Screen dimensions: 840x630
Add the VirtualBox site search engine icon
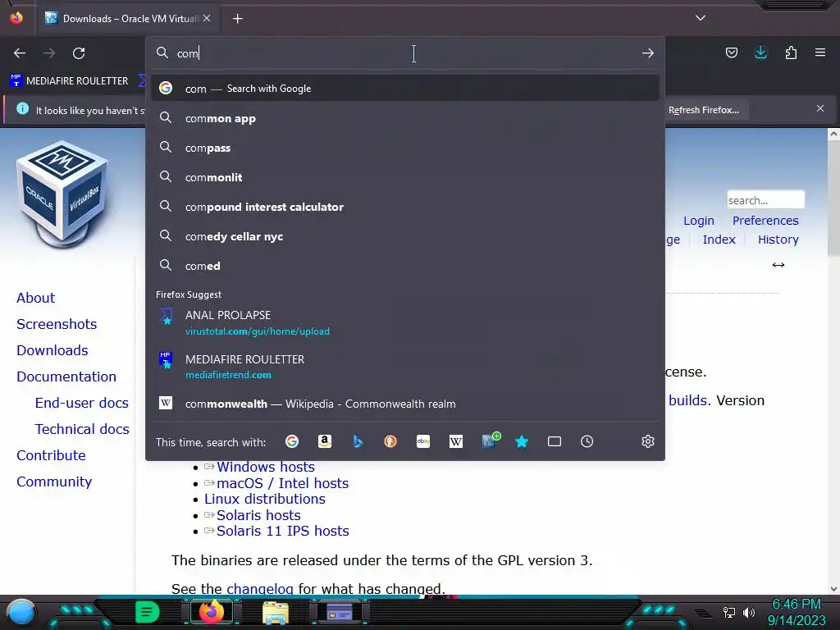click(x=490, y=441)
